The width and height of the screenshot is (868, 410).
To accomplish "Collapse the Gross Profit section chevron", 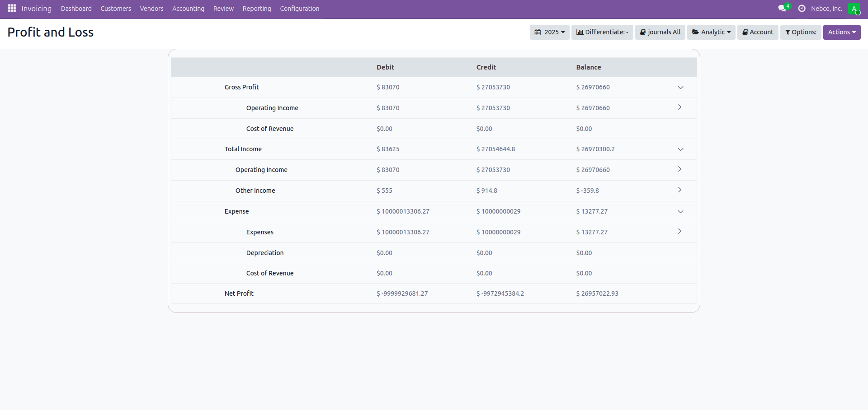I will click(680, 88).
